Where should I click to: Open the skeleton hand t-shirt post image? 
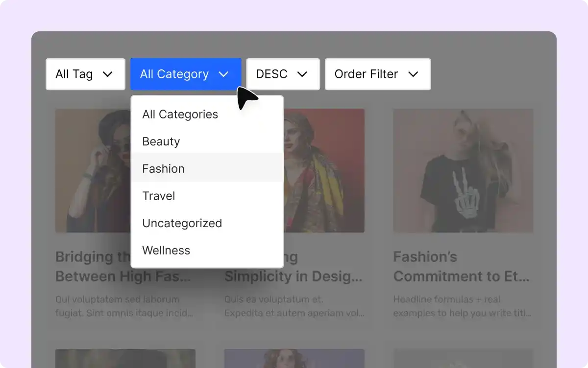pyautogui.click(x=463, y=170)
